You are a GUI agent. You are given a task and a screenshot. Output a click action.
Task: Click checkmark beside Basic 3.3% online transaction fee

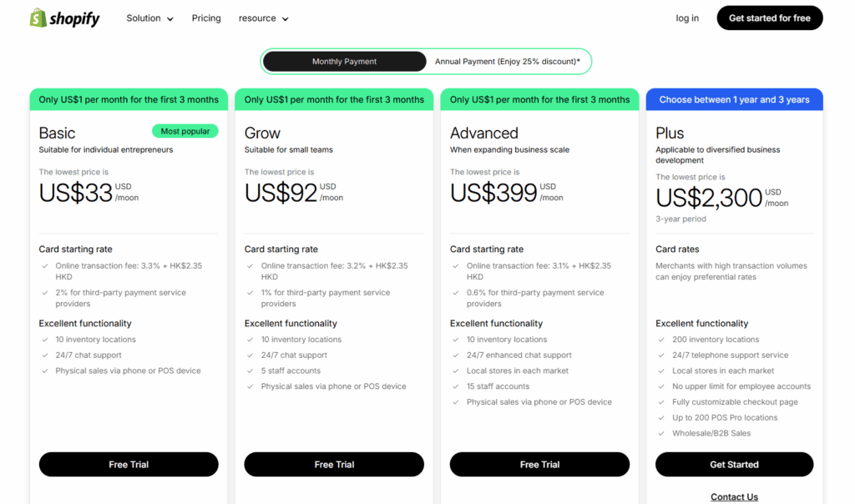(45, 266)
